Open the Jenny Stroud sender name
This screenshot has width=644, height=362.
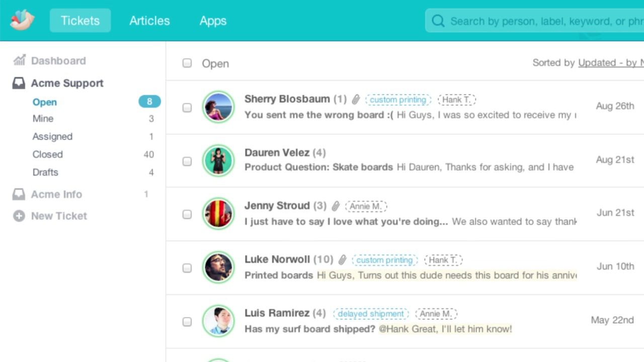pyautogui.click(x=277, y=206)
